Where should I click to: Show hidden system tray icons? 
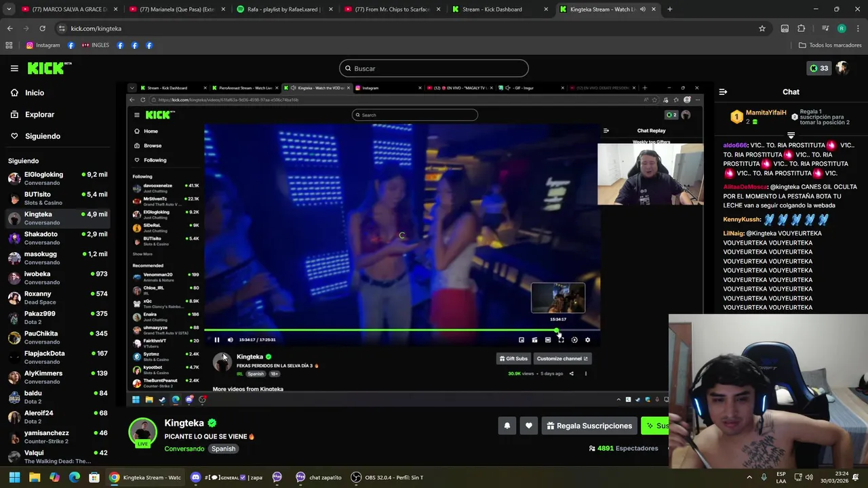(749, 477)
